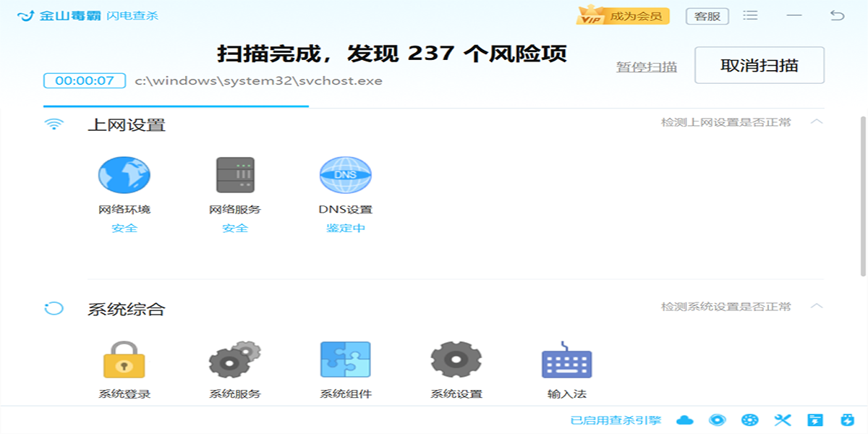The height and width of the screenshot is (434, 868).
Task: Click the 系统设置 gear icon
Action: (x=456, y=359)
